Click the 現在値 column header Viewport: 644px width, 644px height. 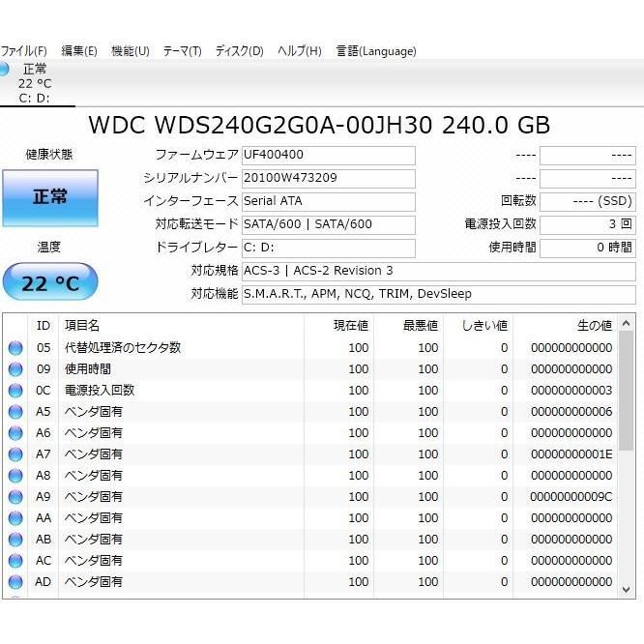338,326
